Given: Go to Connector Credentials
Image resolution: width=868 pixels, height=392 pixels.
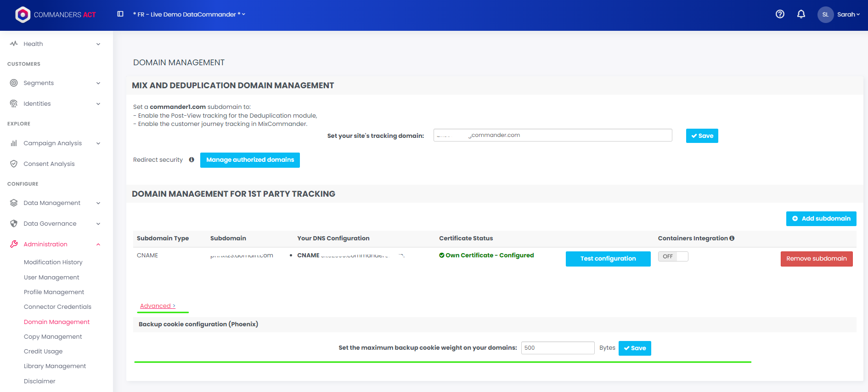Looking at the screenshot, I should coord(57,307).
